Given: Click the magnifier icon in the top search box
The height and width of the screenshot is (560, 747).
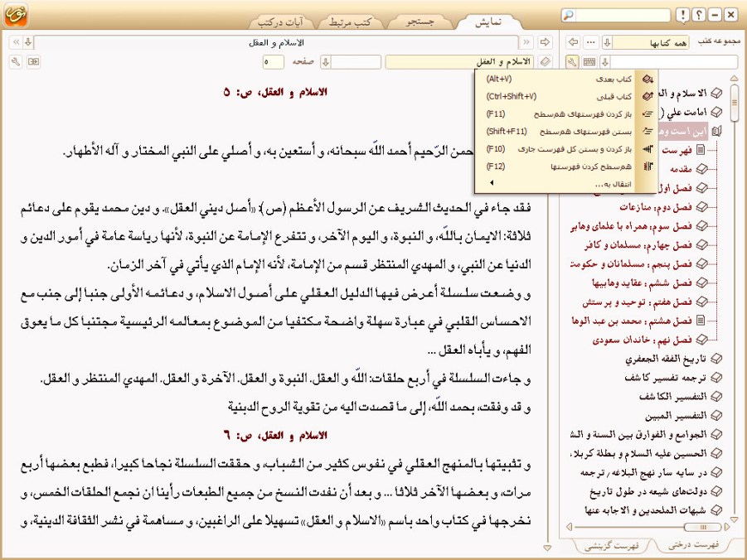Looking at the screenshot, I should click(569, 15).
